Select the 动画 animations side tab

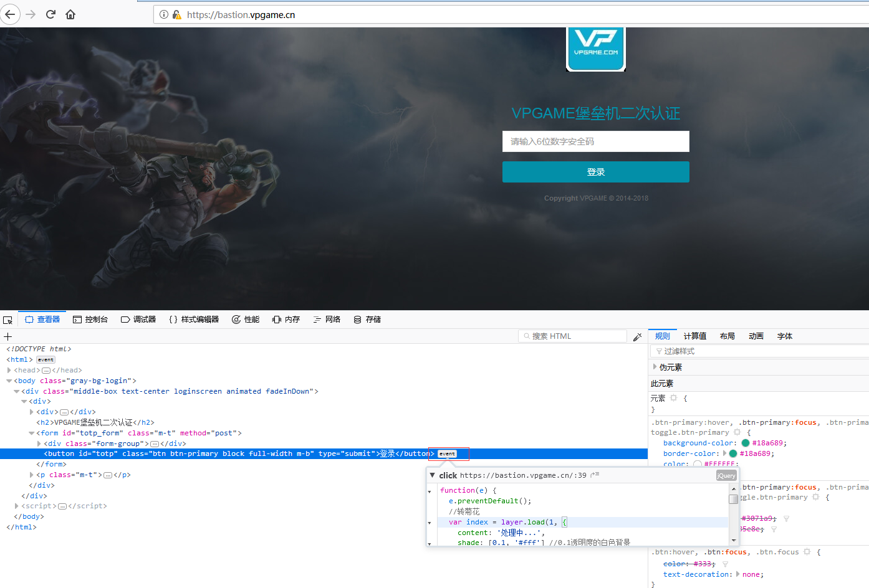756,336
